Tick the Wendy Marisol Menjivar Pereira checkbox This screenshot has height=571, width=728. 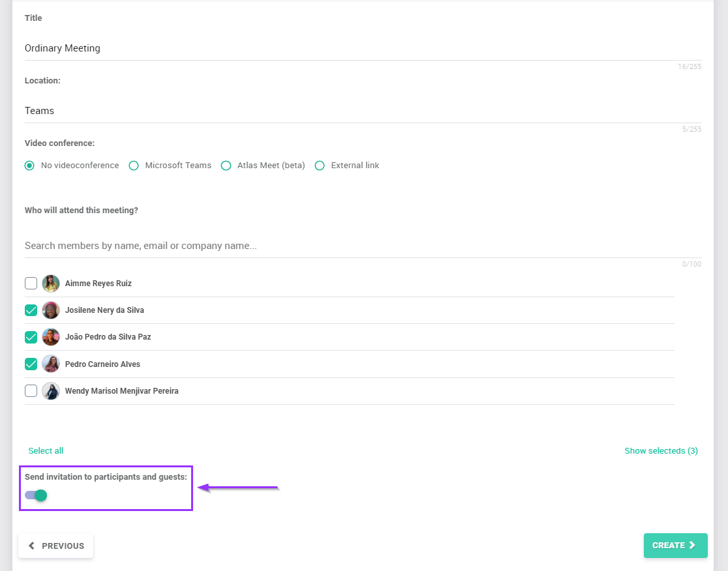(x=31, y=391)
